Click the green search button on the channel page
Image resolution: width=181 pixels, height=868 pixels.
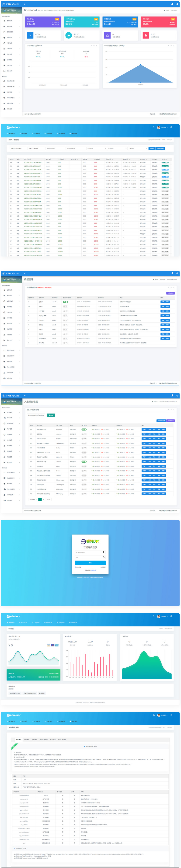pyautogui.click(x=51, y=415)
